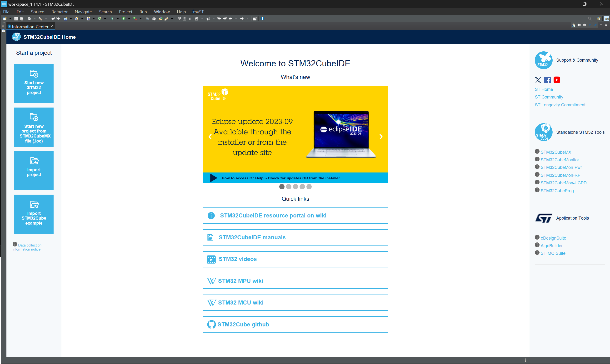Screen dimensions: 610x364
Task: Open STM32CubeIDE manuals quick link
Action: (295, 237)
